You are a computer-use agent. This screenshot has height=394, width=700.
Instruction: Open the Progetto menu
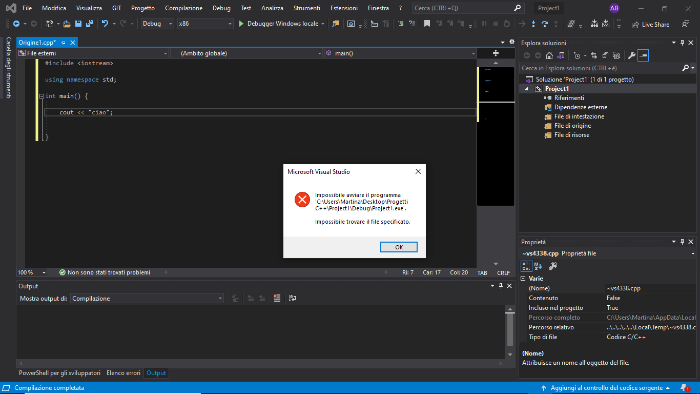(143, 8)
